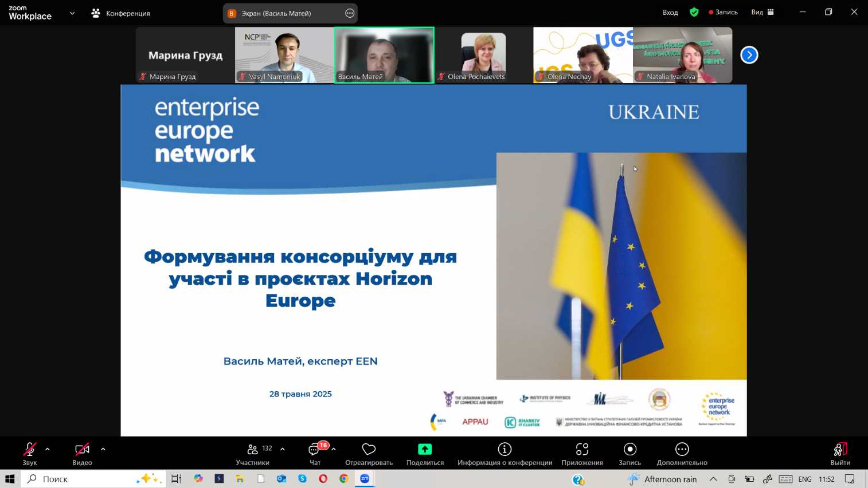
Task: Open the Вид view menu
Action: point(763,12)
